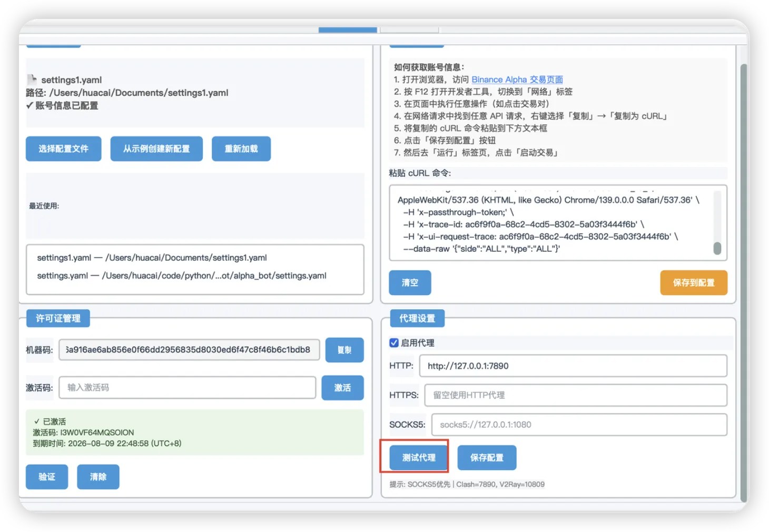The image size is (769, 532).
Task: Click the cURL textbox scrollbar handle
Action: [x=717, y=248]
